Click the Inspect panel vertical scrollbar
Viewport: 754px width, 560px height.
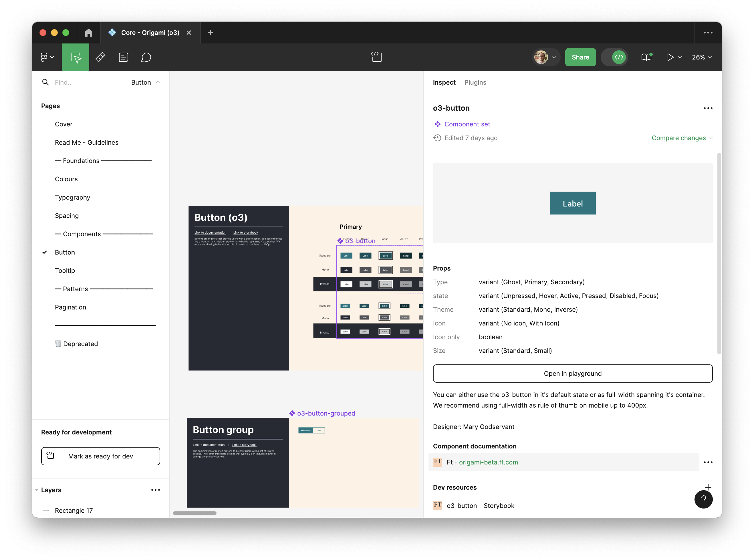point(719,254)
